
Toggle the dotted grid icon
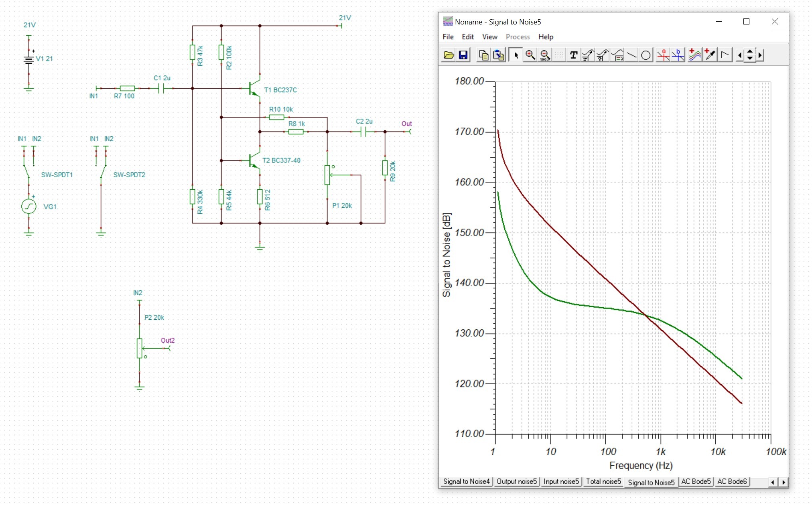(x=559, y=55)
